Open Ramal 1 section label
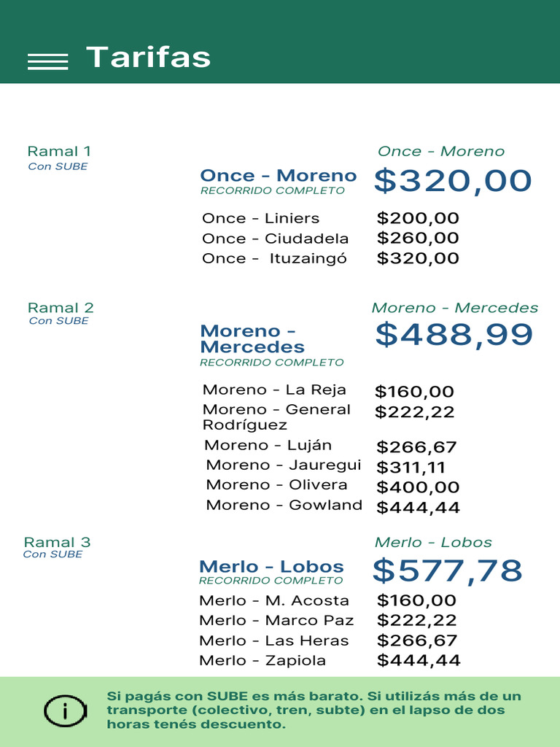Image resolution: width=560 pixels, height=747 pixels. [x=59, y=152]
